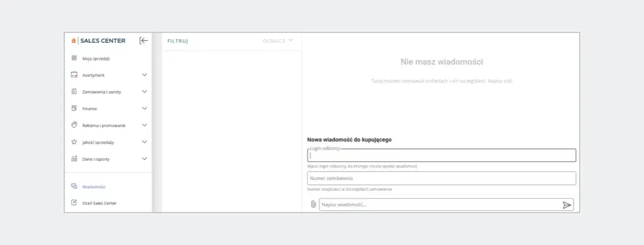The image size is (644, 245).
Task: Open the Wiadomości menu item
Action: click(x=94, y=187)
